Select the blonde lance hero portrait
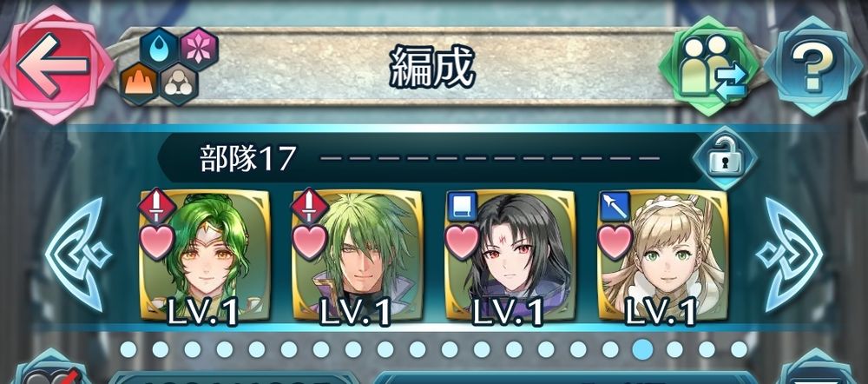Screen dimensions: 868x384 (x=662, y=255)
